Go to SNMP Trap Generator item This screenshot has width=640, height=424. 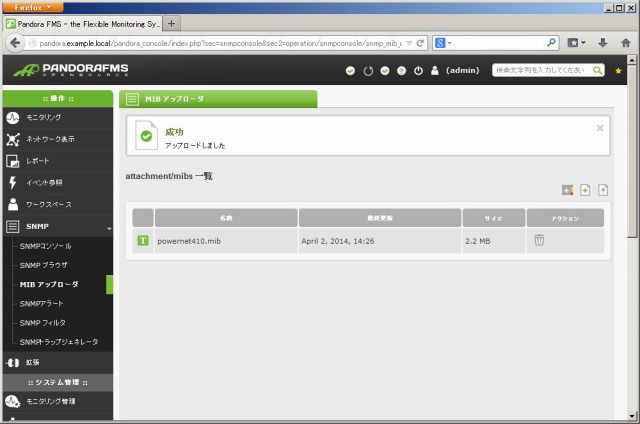pos(59,342)
